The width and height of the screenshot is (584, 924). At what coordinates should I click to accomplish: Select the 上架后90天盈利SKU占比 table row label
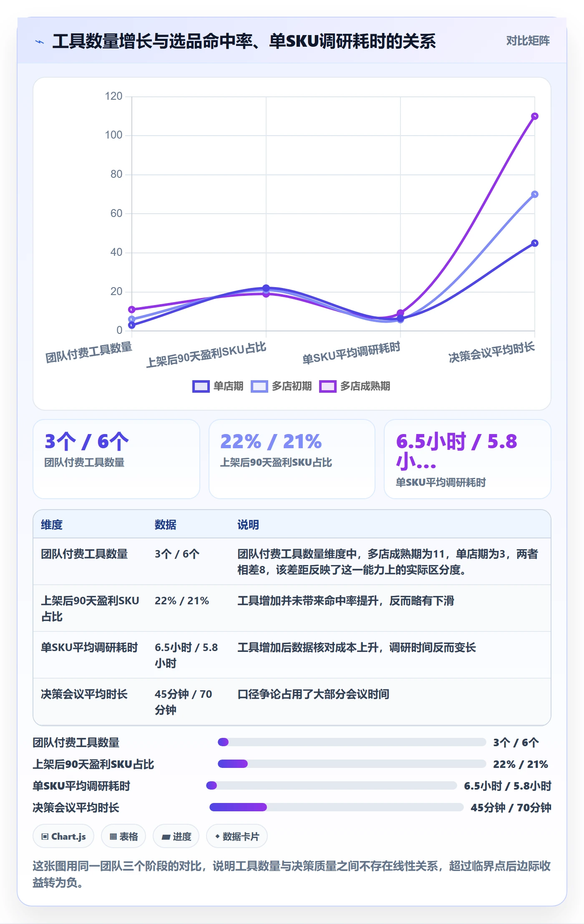(x=90, y=608)
